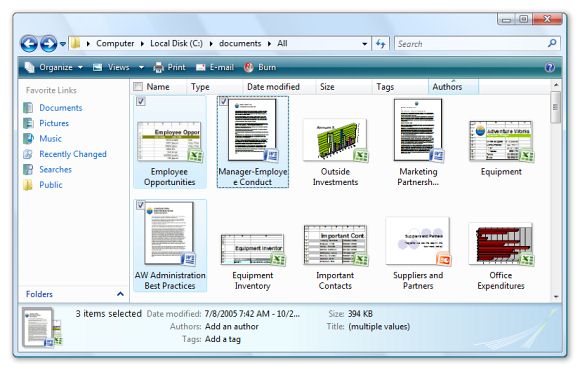This screenshot has width=580, height=370.
Task: Open Recently Changed in Favorite Links
Action: coord(65,154)
